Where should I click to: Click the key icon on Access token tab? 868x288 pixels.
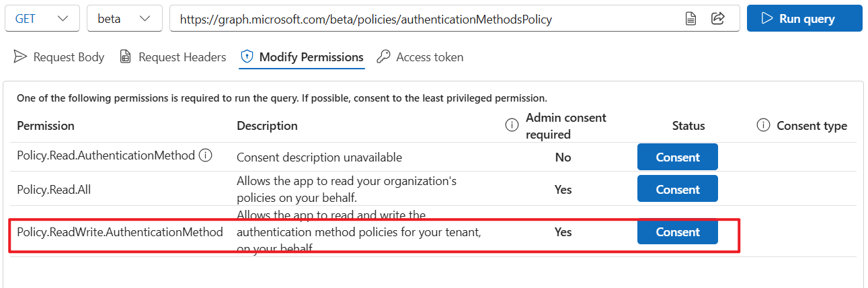point(383,57)
